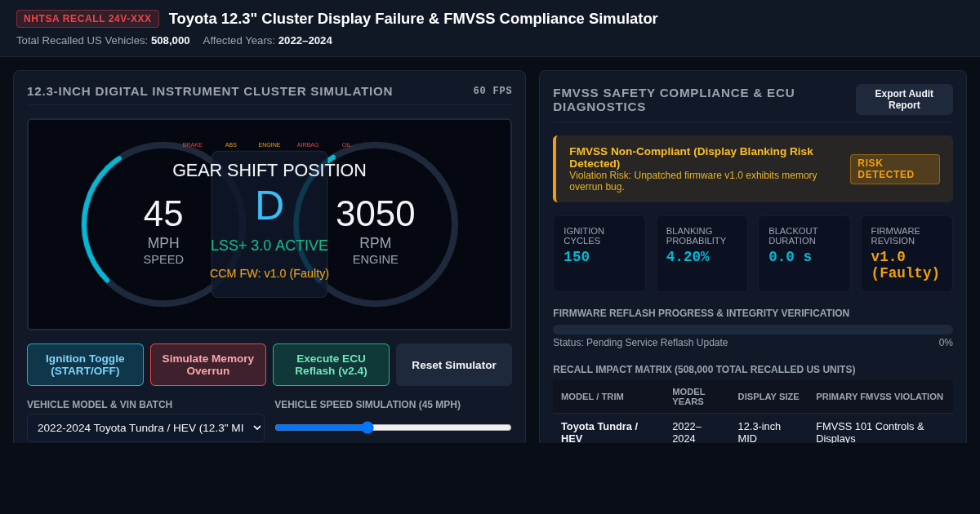Click the Firmware Revision v1.0 (Faulty) value
Image resolution: width=980 pixels, height=514 pixels.
[x=905, y=265]
